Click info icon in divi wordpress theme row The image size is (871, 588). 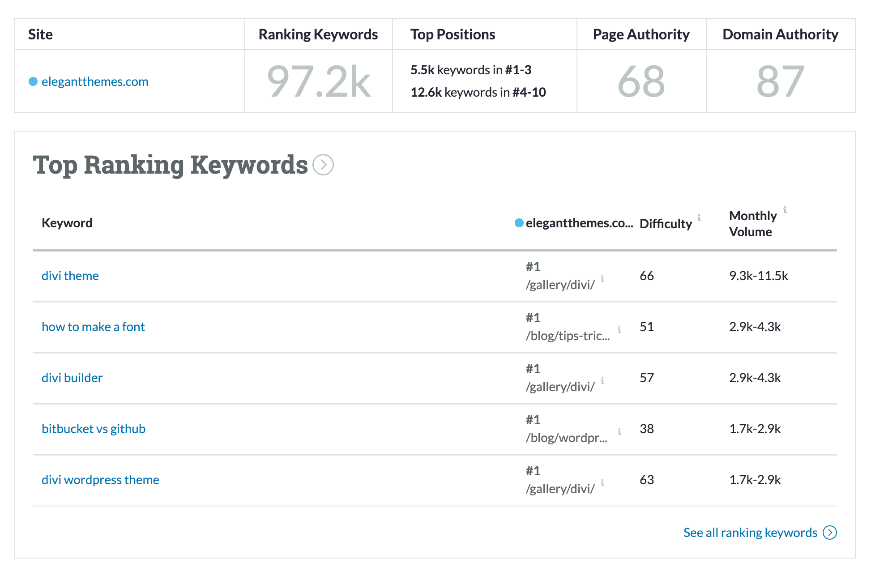(x=602, y=482)
